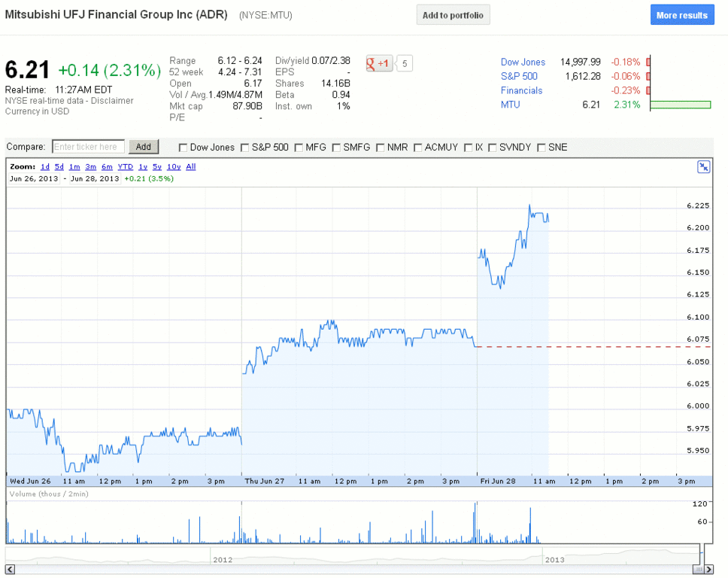Click the Jun 28, 2013 end date field
Image resolution: width=728 pixels, height=578 pixels.
coord(95,179)
